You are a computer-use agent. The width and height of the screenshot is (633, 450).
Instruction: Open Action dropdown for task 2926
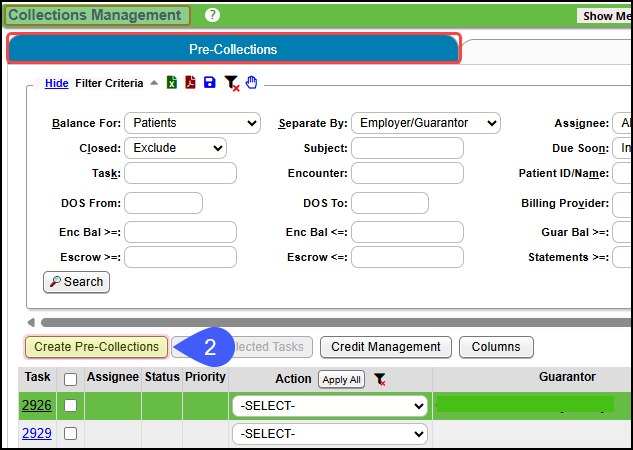coord(329,406)
